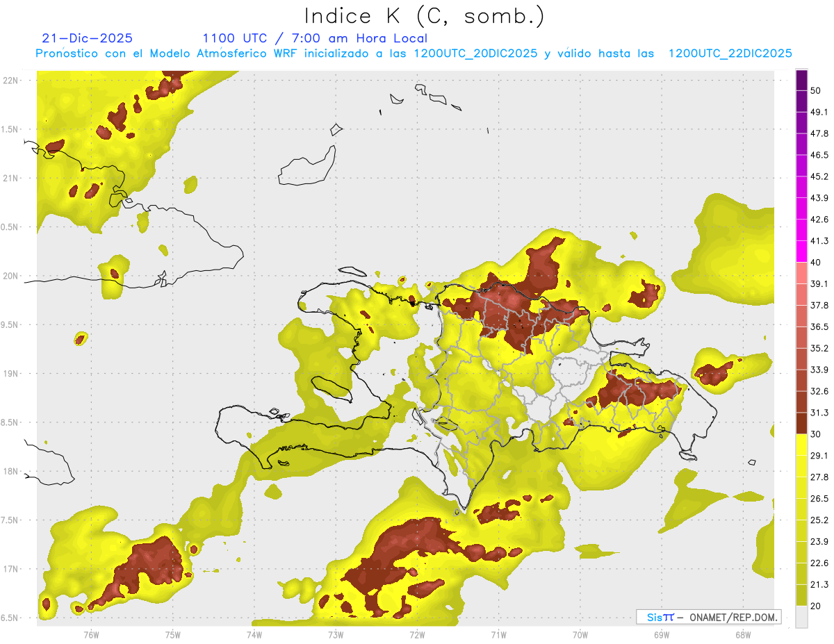Image resolution: width=834 pixels, height=644 pixels.
Task: Click the colorbar label '36.5'
Action: pos(819,327)
